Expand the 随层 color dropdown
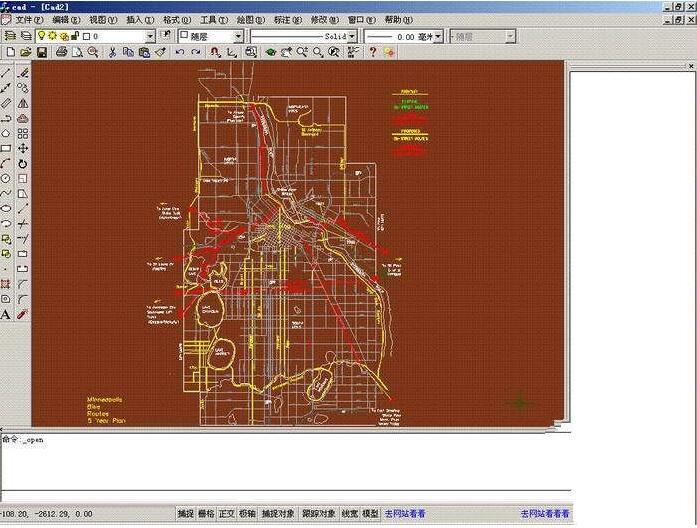The height and width of the screenshot is (528, 697). (238, 36)
